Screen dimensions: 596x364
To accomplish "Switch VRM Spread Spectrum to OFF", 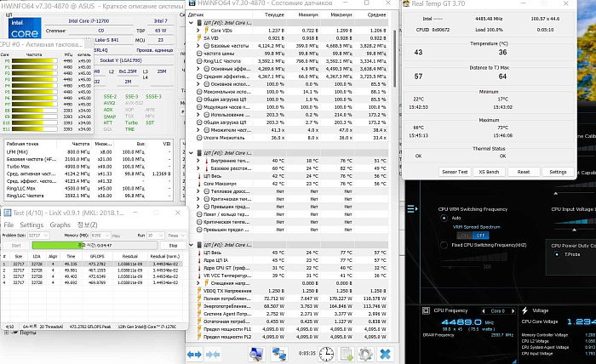I will [480, 236].
